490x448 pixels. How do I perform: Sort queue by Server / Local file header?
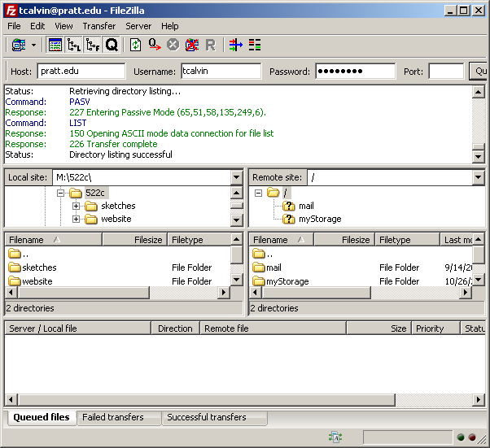click(x=78, y=328)
